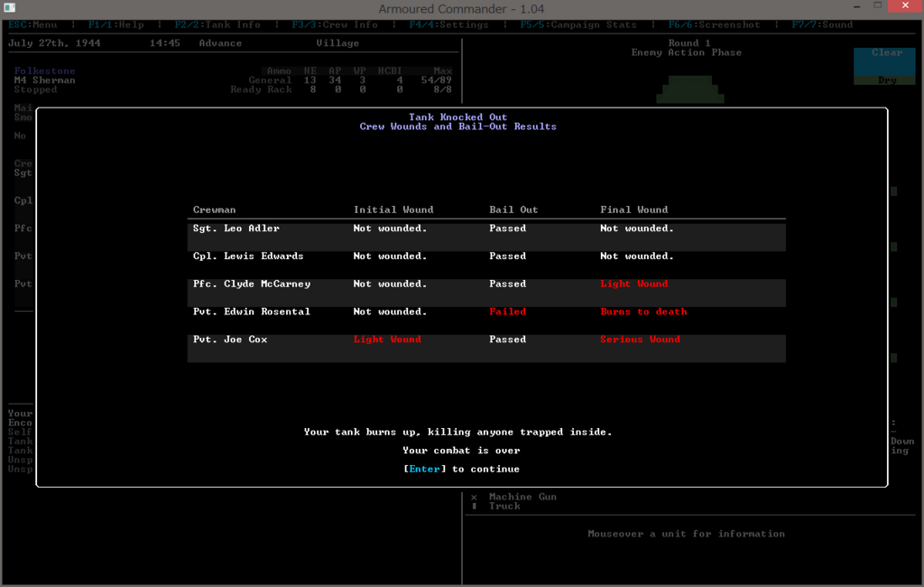Image resolution: width=924 pixels, height=587 pixels.
Task: Click the tank silhouette on the map
Action: (x=690, y=89)
